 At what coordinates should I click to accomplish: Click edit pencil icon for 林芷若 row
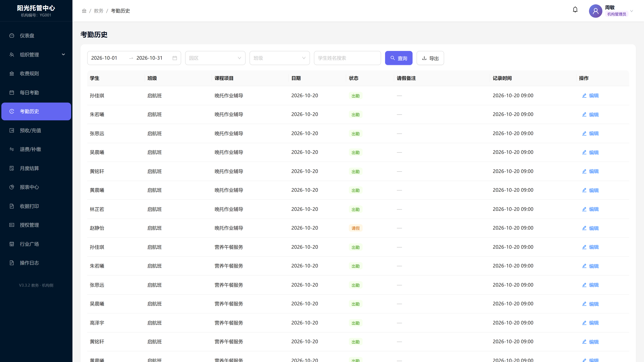point(584,209)
